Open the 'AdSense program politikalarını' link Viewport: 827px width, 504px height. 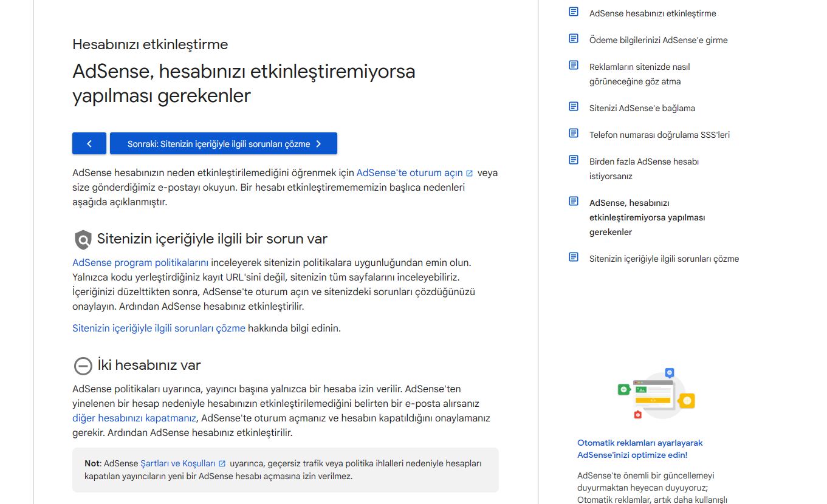(x=140, y=262)
